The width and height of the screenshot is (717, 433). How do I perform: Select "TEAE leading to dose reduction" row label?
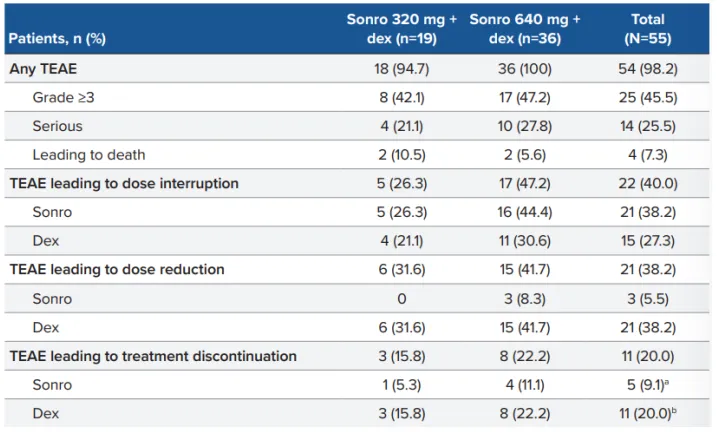[117, 270]
